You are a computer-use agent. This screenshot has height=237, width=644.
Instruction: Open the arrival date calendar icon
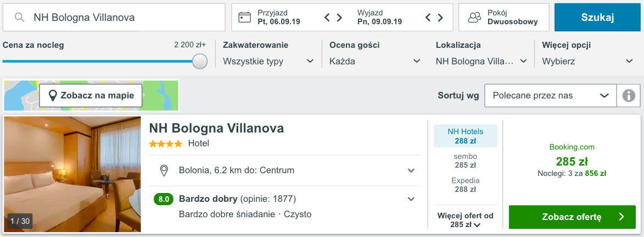(x=244, y=17)
